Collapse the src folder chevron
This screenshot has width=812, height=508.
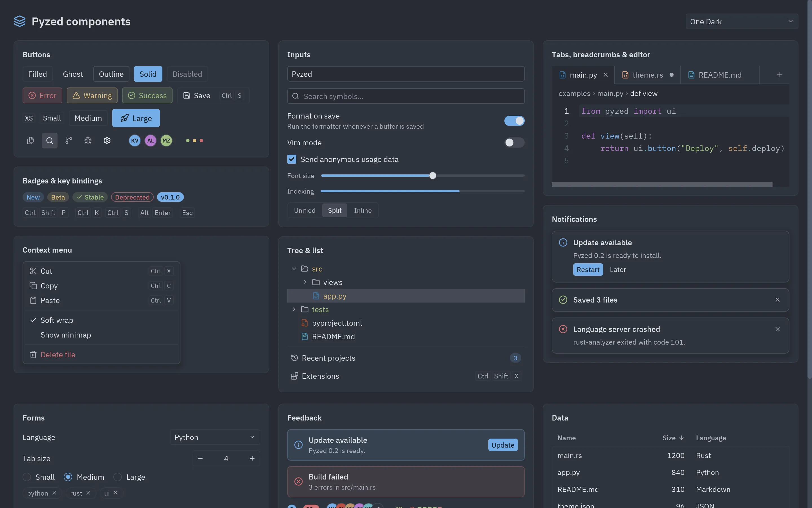pyautogui.click(x=294, y=268)
